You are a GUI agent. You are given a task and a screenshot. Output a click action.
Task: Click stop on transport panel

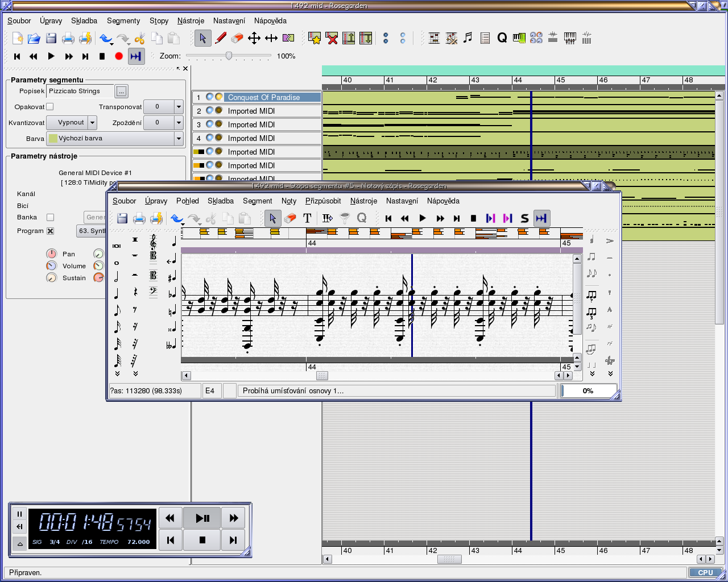tap(202, 540)
